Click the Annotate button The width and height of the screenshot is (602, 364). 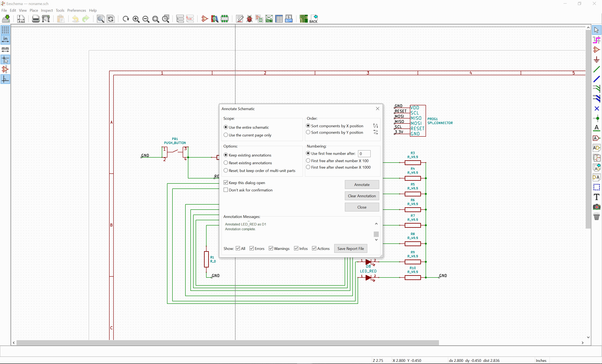pos(362,184)
